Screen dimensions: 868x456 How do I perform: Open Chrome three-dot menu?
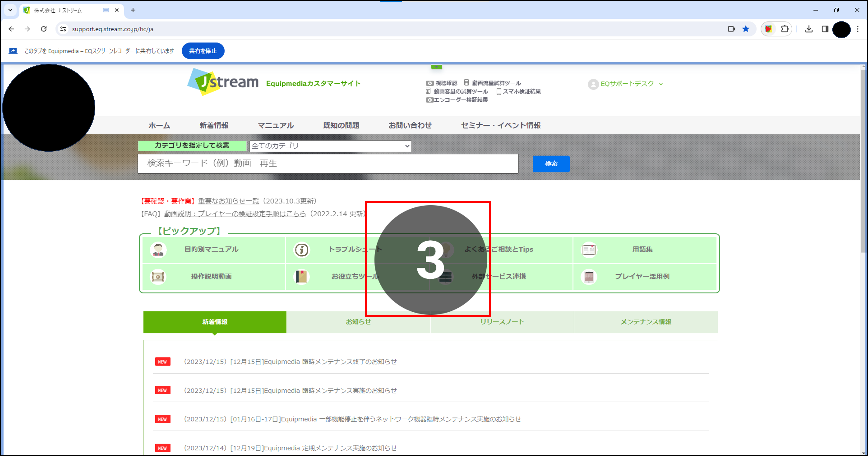click(858, 29)
